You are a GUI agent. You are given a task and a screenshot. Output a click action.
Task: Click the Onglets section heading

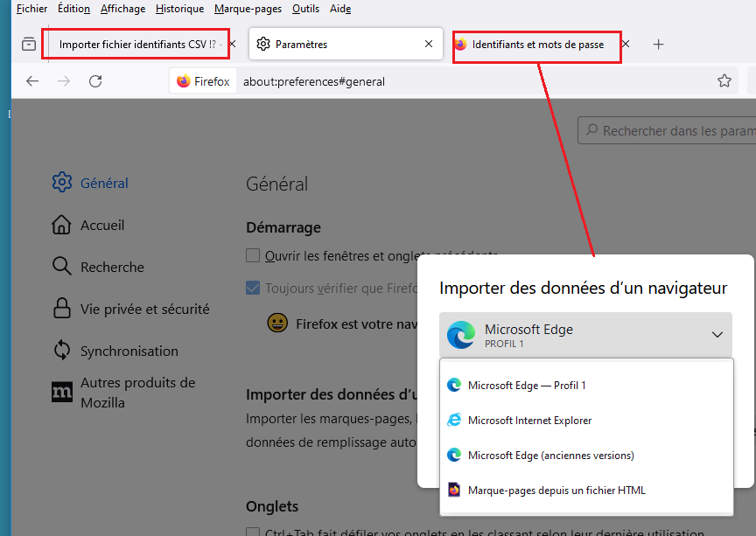(x=272, y=506)
